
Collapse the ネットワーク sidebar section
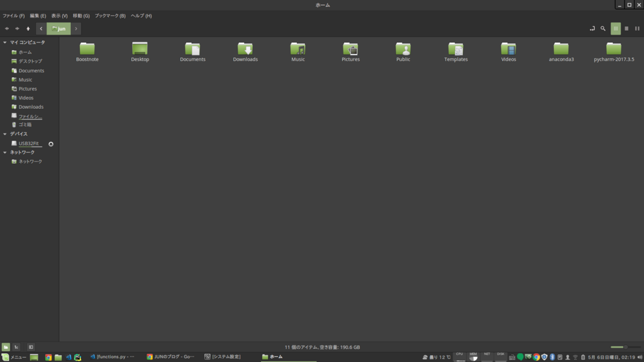pos(5,152)
